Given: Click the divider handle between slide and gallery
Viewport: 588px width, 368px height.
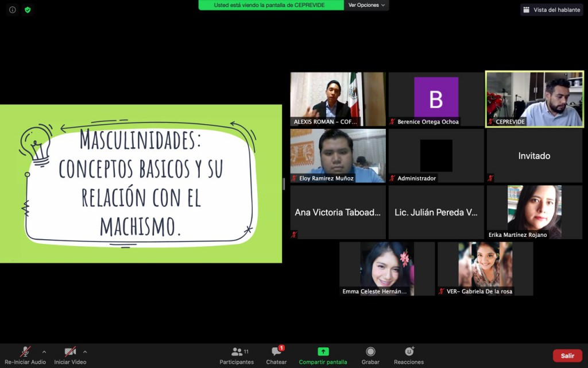Looking at the screenshot, I should click(x=284, y=183).
